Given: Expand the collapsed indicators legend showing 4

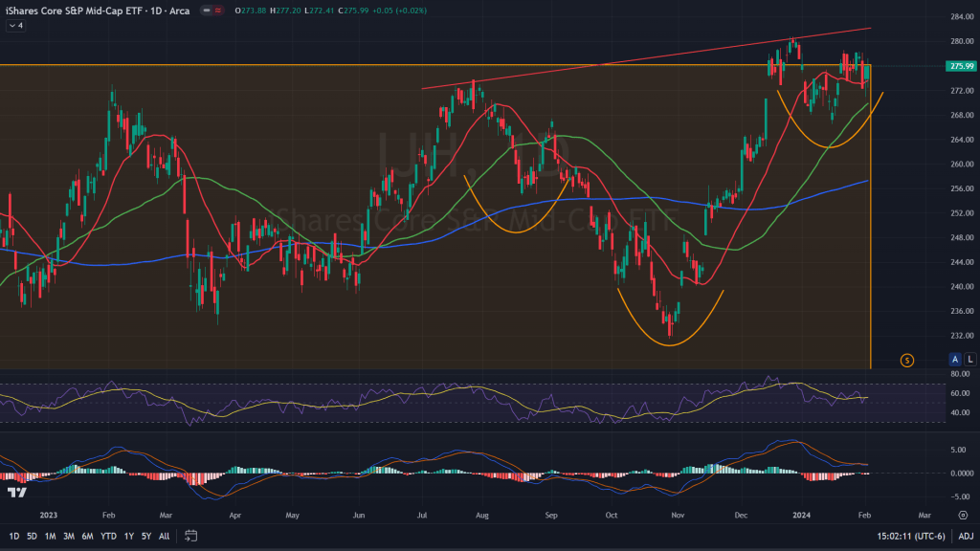Looking at the screenshot, I should 16,26.
